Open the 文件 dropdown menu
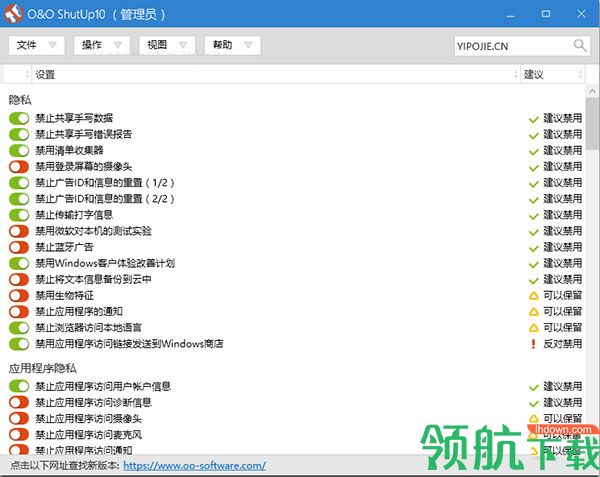600x477 pixels. (36, 45)
